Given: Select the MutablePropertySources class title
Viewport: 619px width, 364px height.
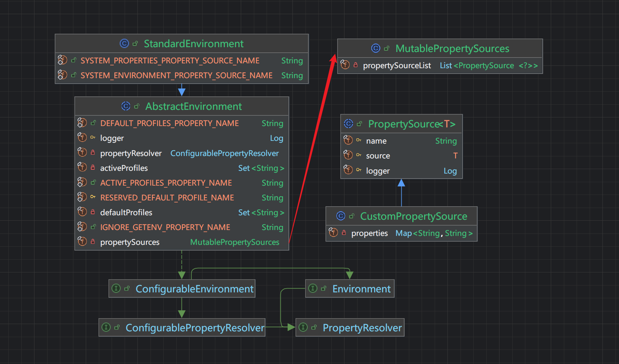Looking at the screenshot, I should (452, 49).
